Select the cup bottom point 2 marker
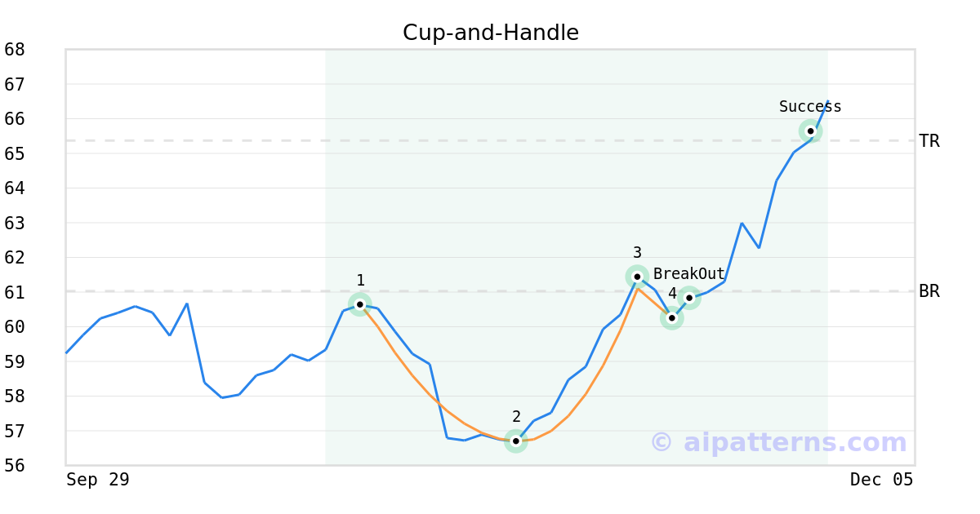The image size is (980, 514). pyautogui.click(x=515, y=441)
